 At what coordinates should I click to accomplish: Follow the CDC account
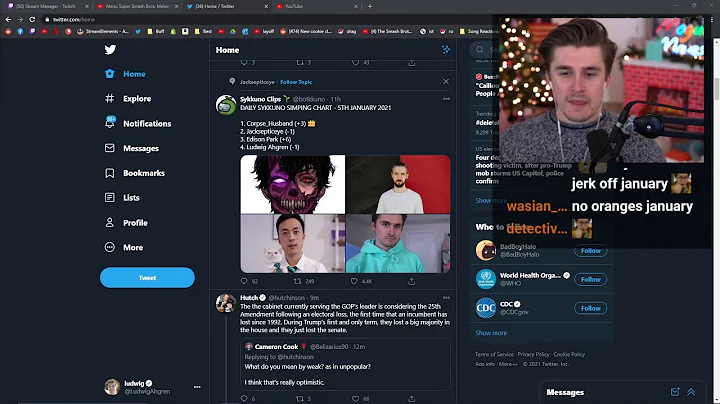coord(591,308)
